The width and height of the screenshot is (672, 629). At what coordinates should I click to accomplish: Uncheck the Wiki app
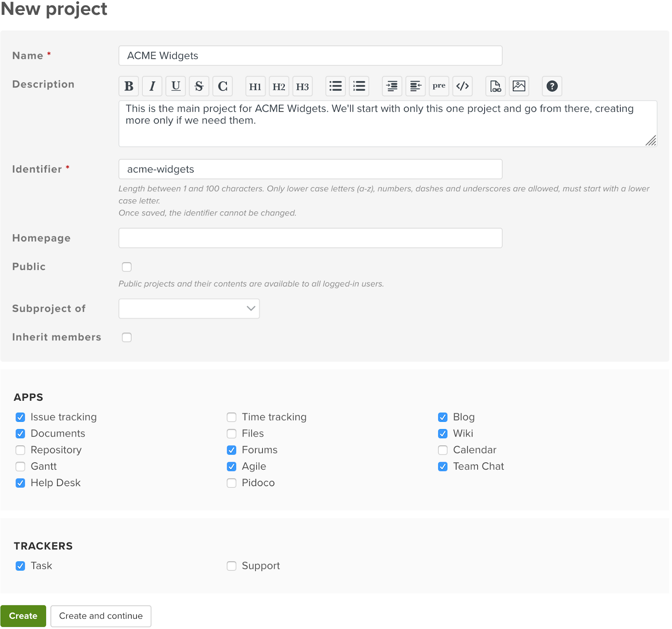[x=443, y=434]
